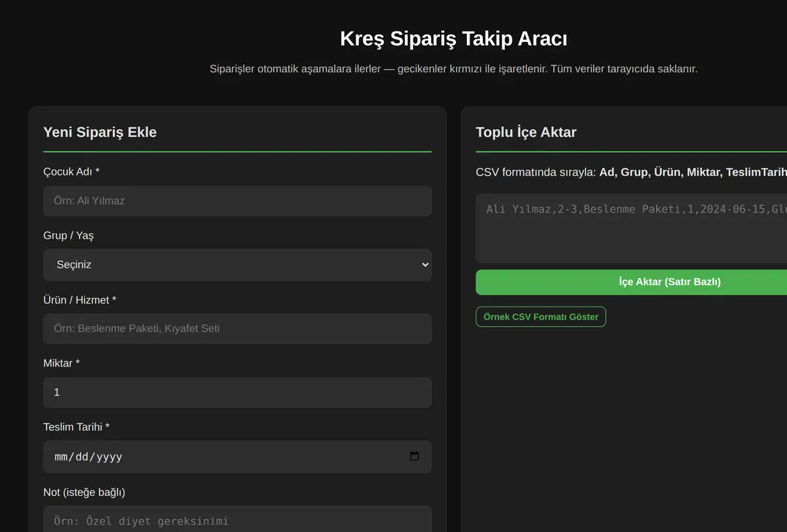Click Örnek CSV Formatı Göster button
Screen dimensions: 787x532
point(540,317)
